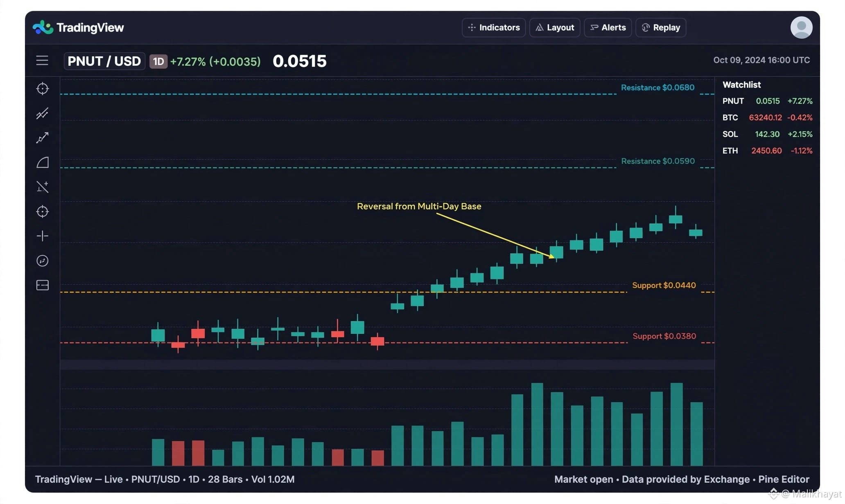Select ETH row in Watchlist
845x504 pixels.
click(x=767, y=151)
